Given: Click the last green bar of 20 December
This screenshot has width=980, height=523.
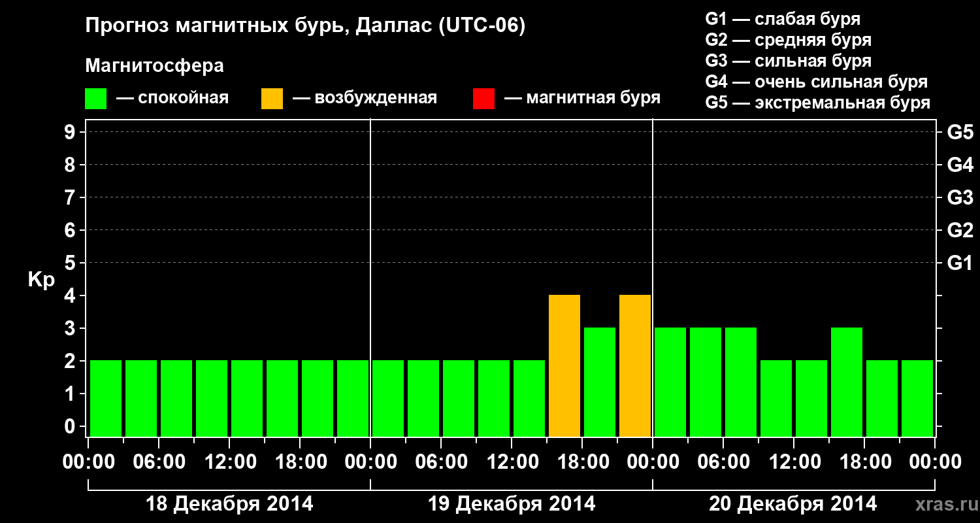Looking at the screenshot, I should 917,398.
